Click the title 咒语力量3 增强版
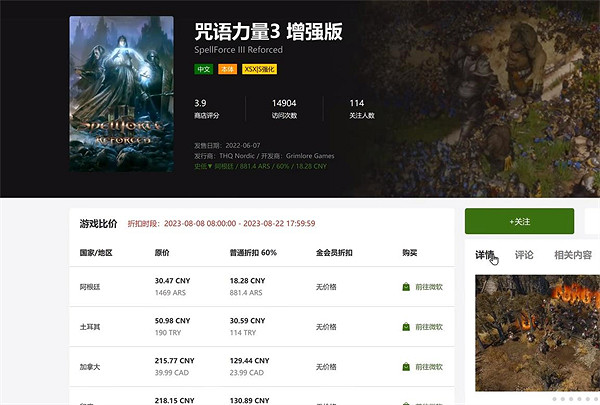 point(269,31)
